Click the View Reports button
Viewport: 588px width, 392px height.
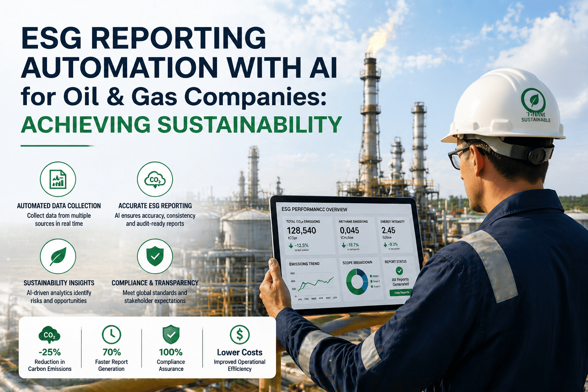pyautogui.click(x=400, y=292)
